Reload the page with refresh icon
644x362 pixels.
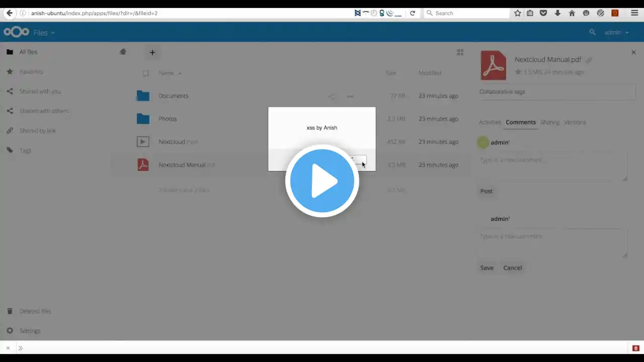[413, 13]
